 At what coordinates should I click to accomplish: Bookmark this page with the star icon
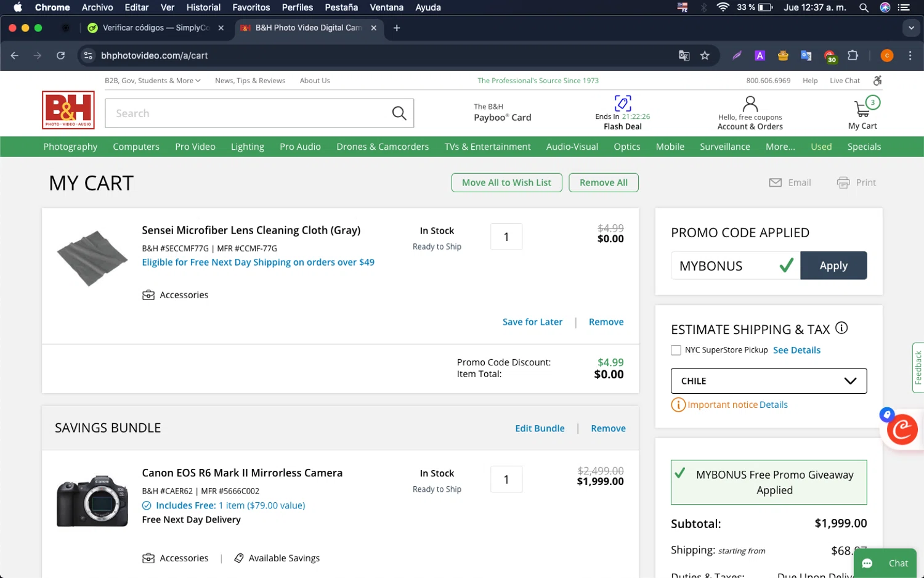tap(705, 55)
